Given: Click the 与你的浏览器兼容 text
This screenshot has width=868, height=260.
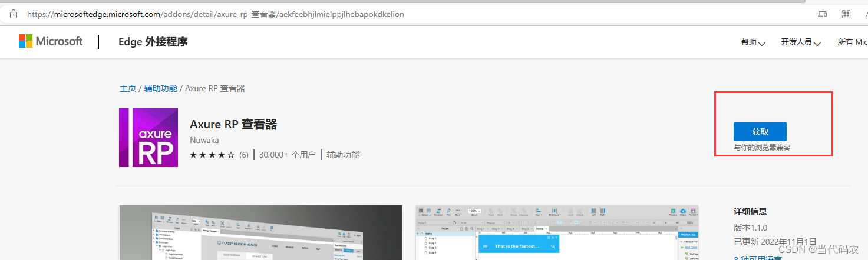Looking at the screenshot, I should pyautogui.click(x=762, y=148).
